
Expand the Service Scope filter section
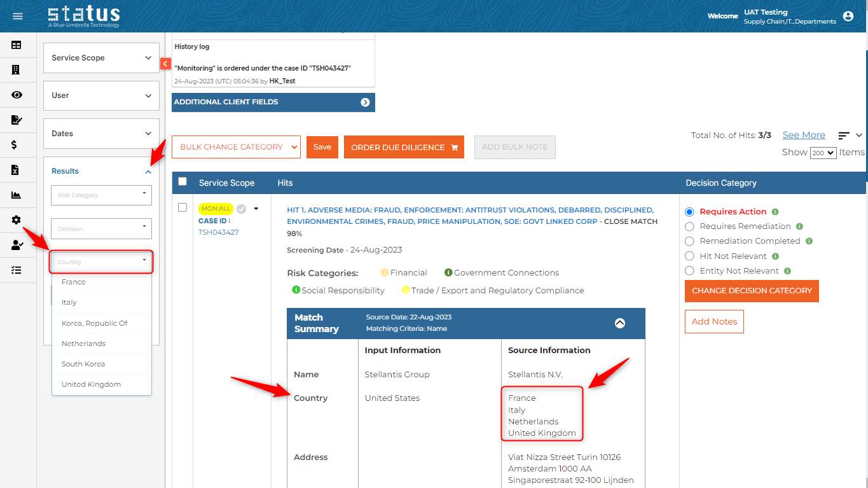coord(101,58)
